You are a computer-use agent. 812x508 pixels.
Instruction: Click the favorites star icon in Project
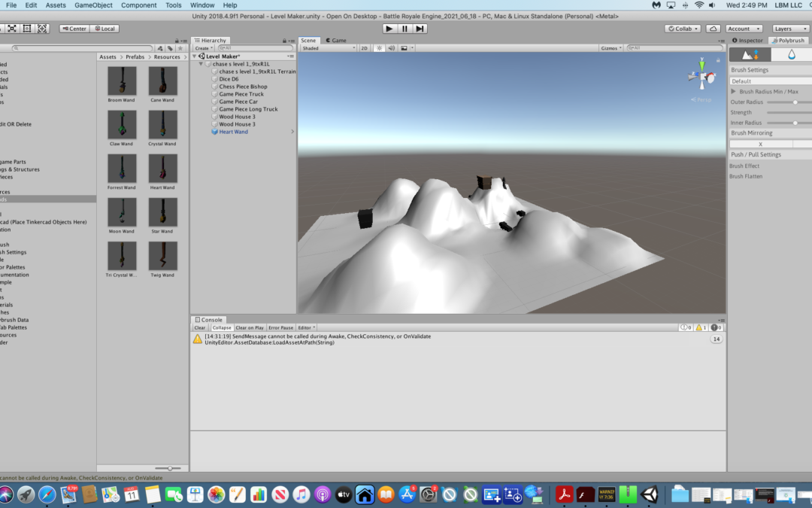coord(180,48)
